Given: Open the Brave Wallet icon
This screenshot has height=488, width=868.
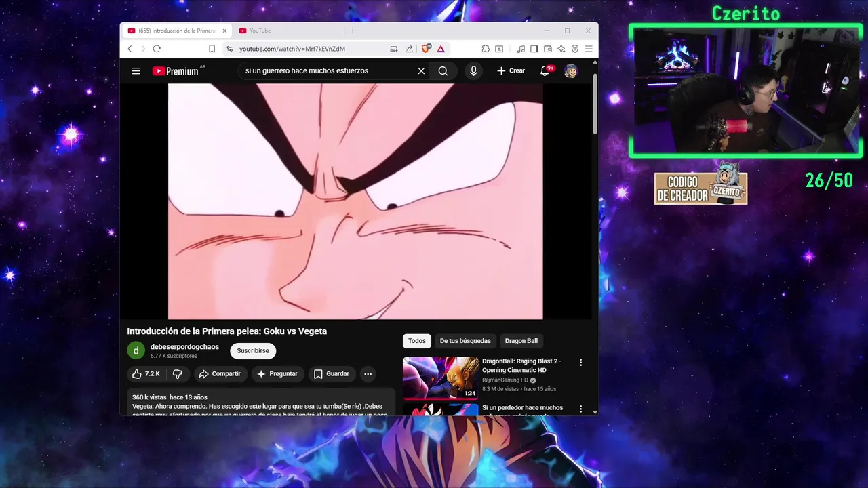Looking at the screenshot, I should [548, 49].
